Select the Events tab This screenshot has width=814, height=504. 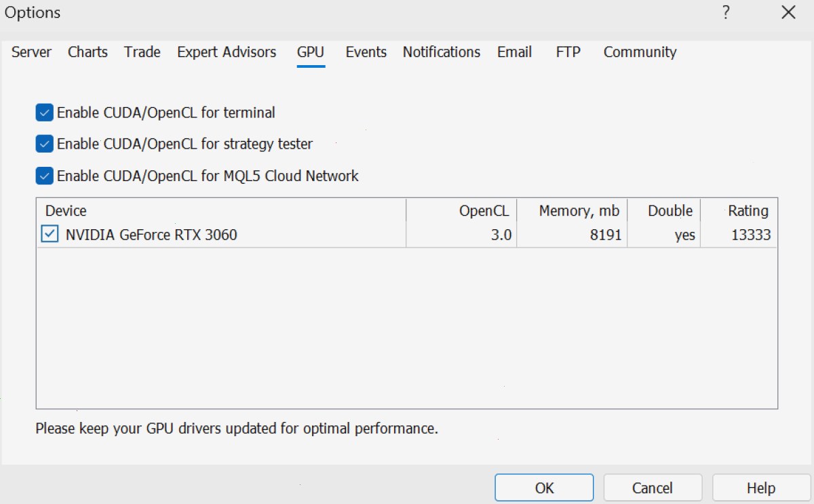[x=366, y=52]
